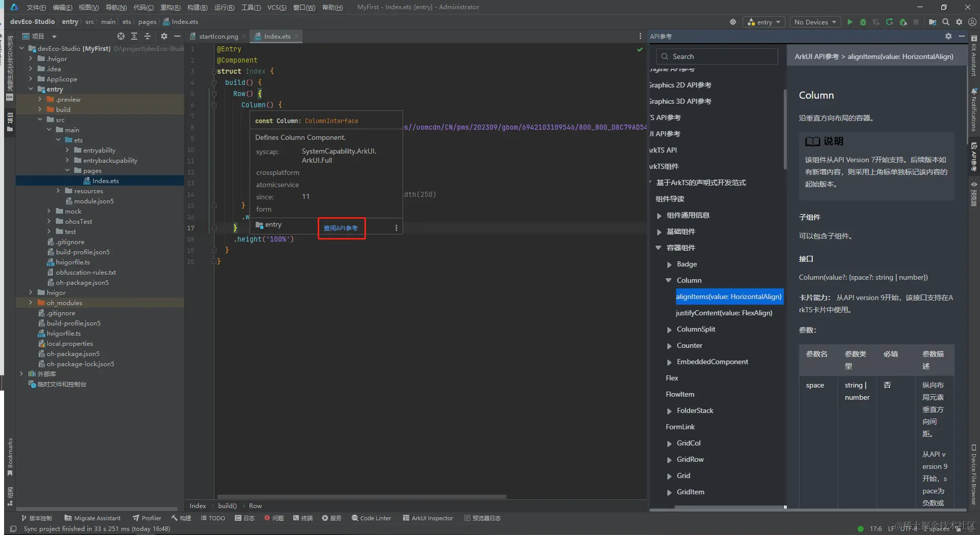This screenshot has width=980, height=535.
Task: Collapse the 容器组件 API section
Action: click(659, 248)
